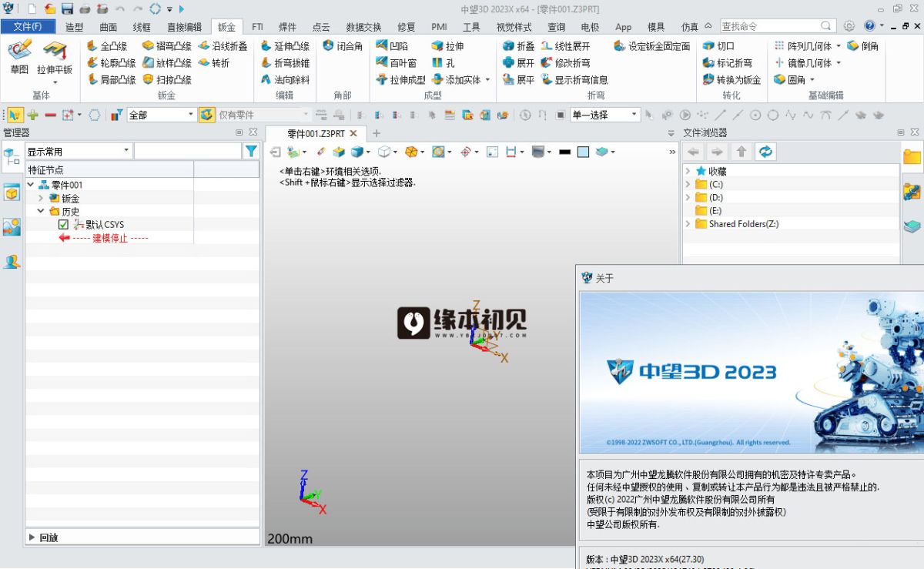Screen dimensions: 924x569
Task: Expand the (C:) drive
Action: click(x=688, y=185)
